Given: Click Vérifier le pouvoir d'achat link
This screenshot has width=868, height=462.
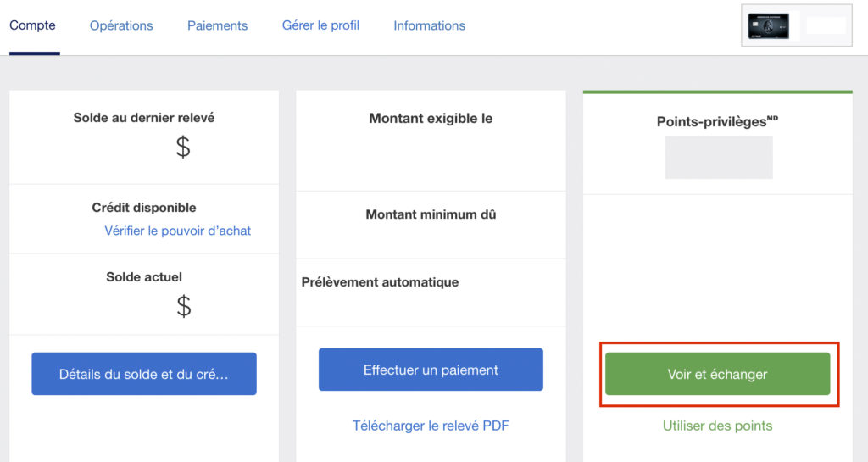Looking at the screenshot, I should [x=177, y=231].
